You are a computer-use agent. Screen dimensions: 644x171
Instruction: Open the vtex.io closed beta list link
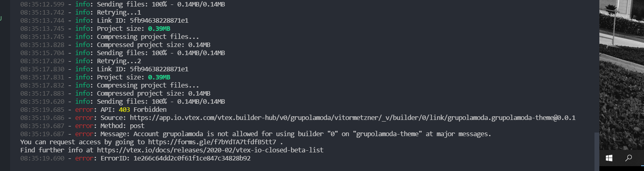[210, 150]
